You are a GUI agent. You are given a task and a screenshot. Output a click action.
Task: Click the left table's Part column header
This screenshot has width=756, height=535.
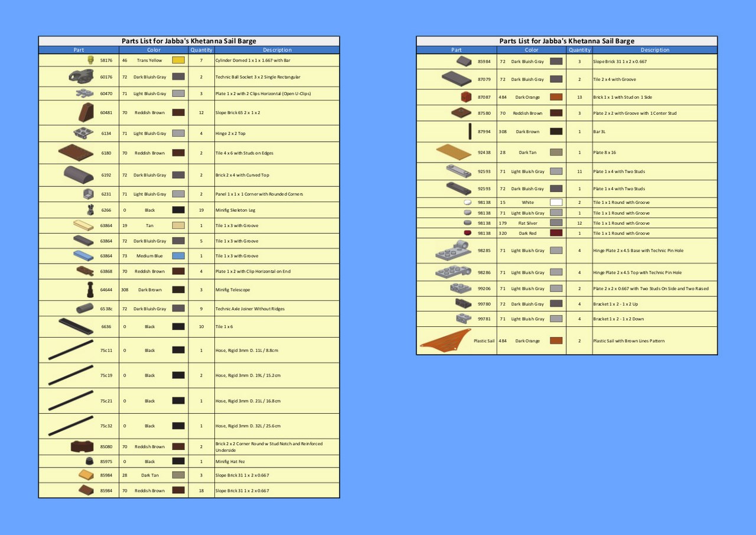(79, 50)
